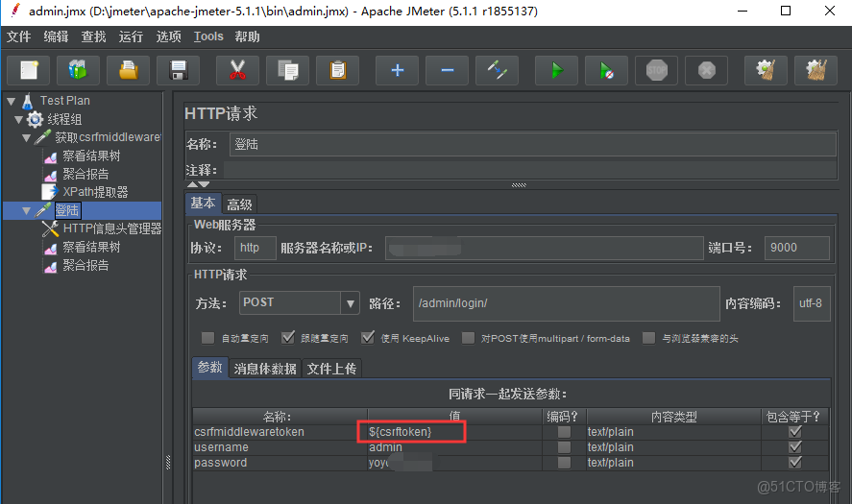The width and height of the screenshot is (852, 504).
Task: Open the 选项 menu
Action: 168,36
